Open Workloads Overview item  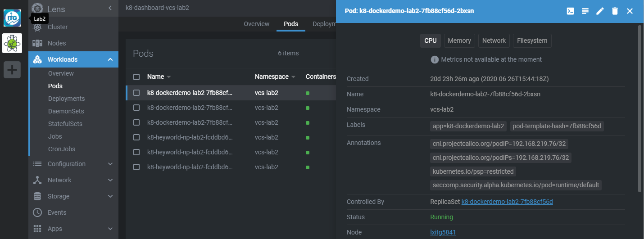click(x=61, y=73)
